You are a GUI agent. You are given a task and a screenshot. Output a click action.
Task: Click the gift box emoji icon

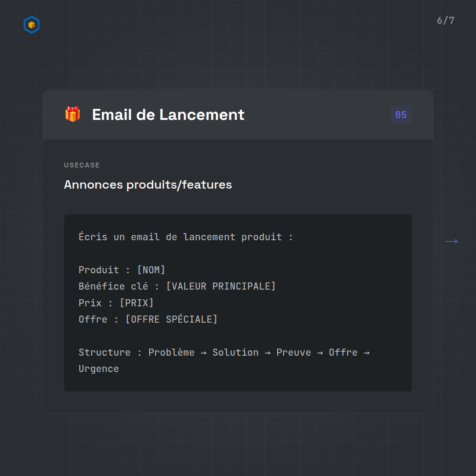coord(73,115)
